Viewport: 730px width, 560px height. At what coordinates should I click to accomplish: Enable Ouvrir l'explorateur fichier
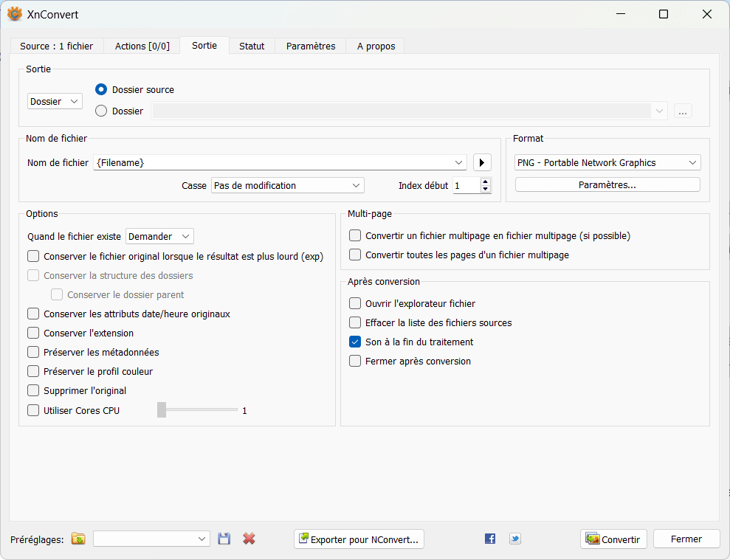355,303
